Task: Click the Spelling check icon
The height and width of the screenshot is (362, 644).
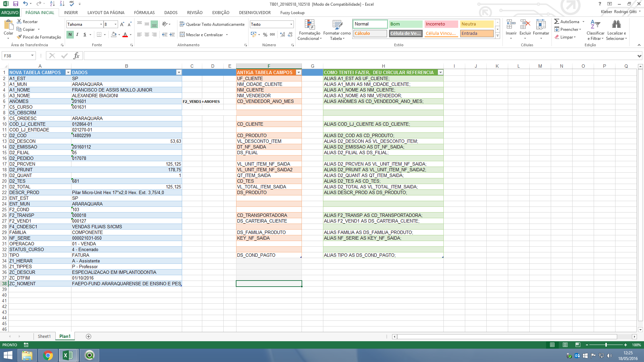Action: pos(72,4)
